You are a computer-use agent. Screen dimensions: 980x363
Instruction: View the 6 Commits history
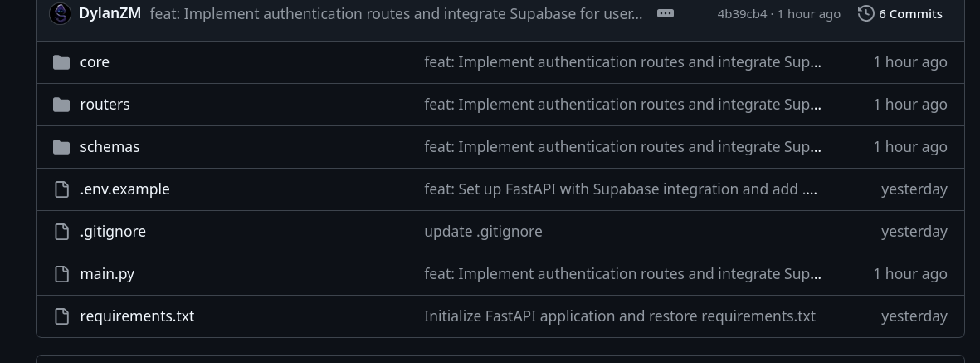pos(910,14)
